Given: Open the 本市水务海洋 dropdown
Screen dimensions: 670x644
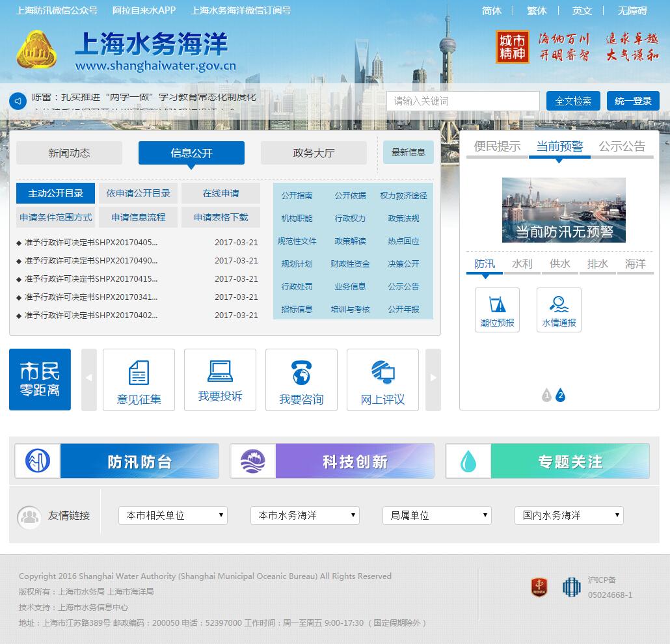Looking at the screenshot, I should tap(305, 515).
